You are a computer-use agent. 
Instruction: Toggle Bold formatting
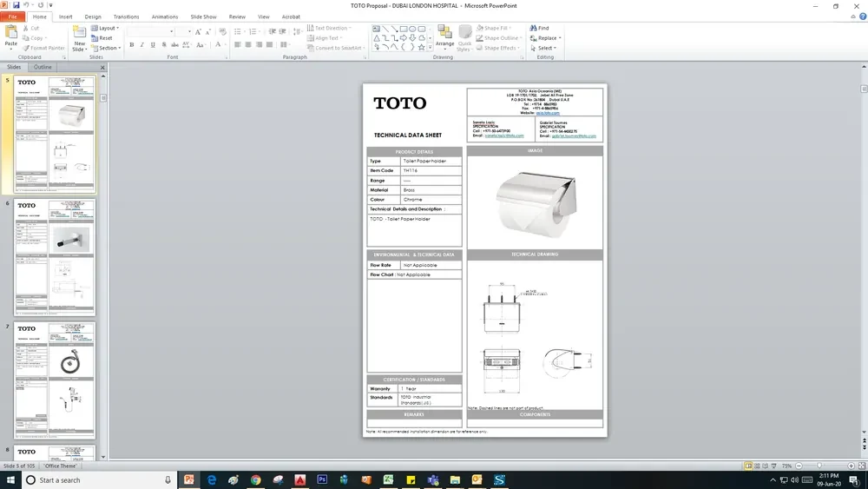[131, 45]
